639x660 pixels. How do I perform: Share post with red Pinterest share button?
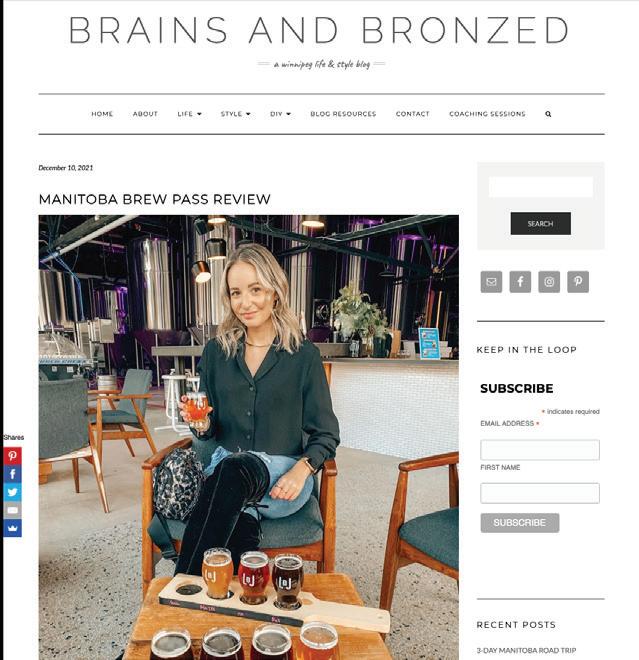coord(12,456)
